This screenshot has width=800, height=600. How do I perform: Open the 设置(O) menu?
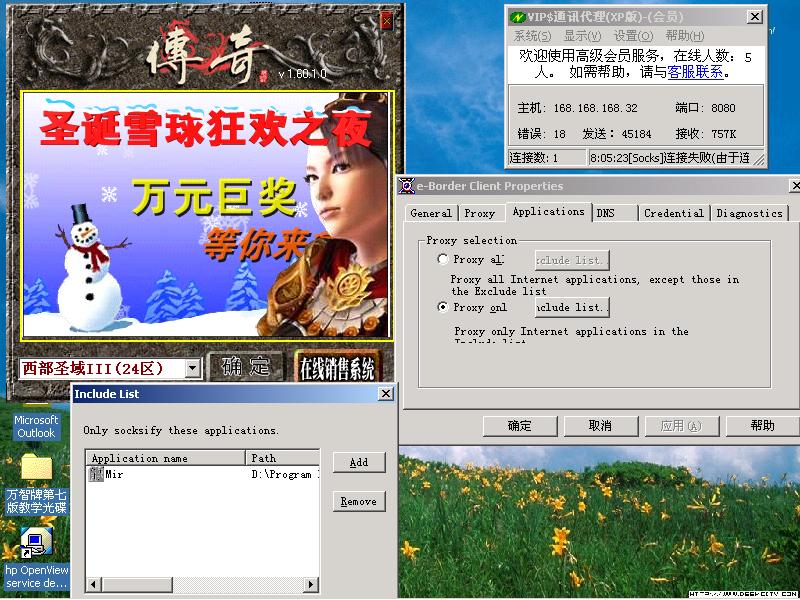tap(633, 36)
